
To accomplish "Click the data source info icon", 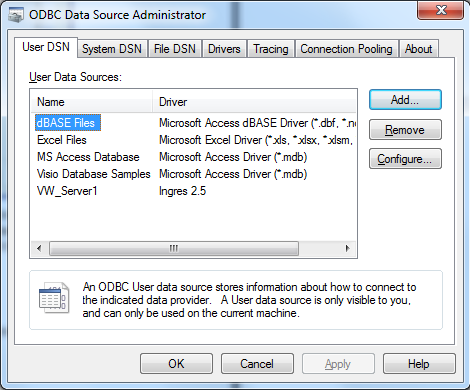I will point(54,298).
